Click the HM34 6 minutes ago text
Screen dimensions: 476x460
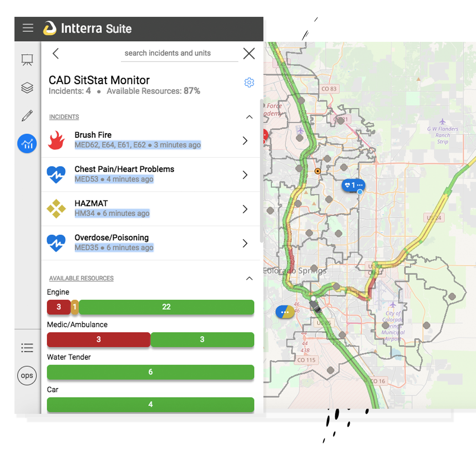tap(112, 214)
